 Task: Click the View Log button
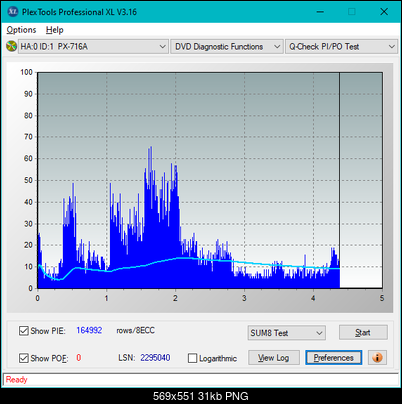pos(274,358)
